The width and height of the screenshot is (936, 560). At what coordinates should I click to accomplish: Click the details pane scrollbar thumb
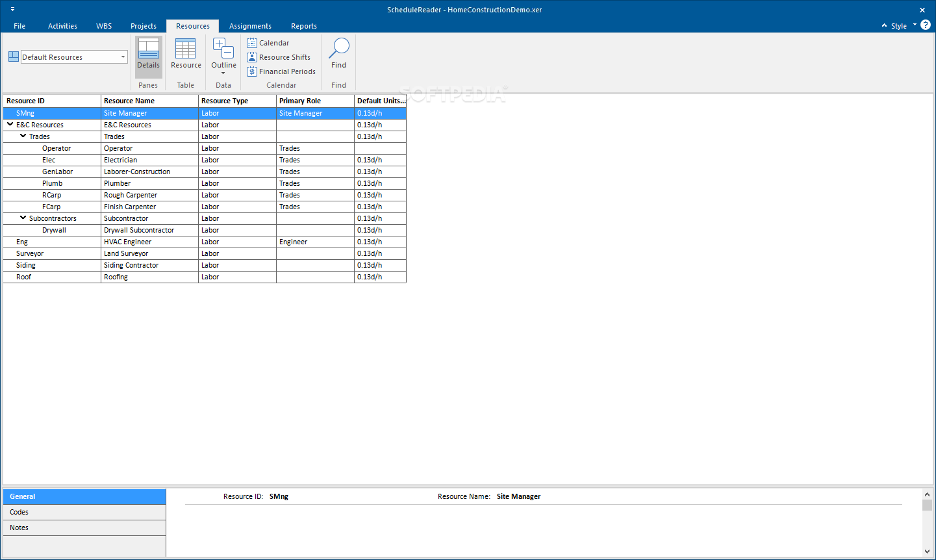click(x=927, y=505)
